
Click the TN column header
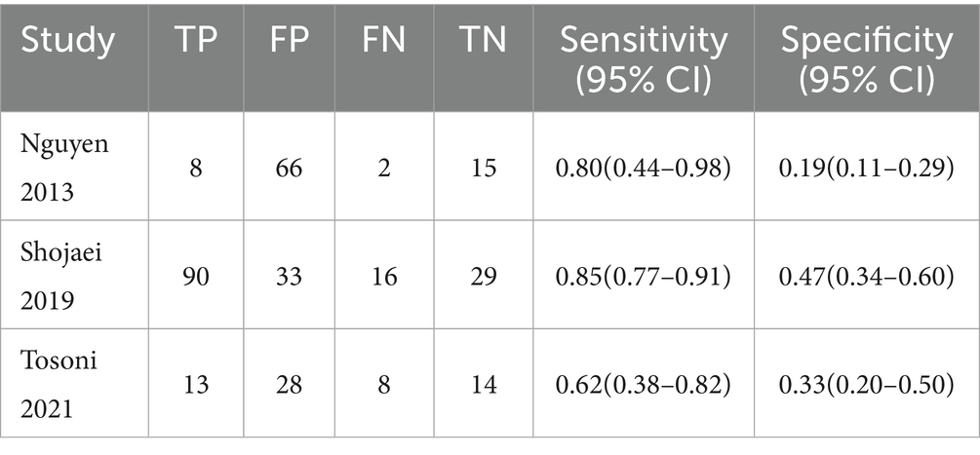coord(481,41)
